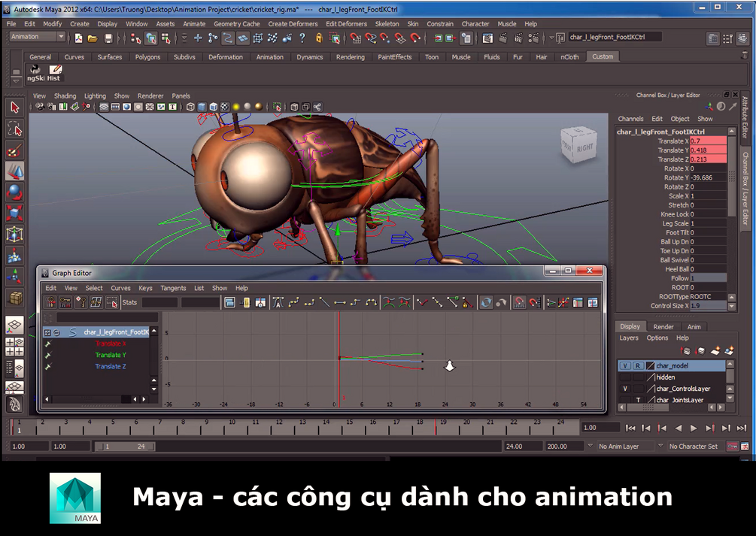Click Break Tangents icon in Graph Editor
The height and width of the screenshot is (536, 756).
click(422, 302)
